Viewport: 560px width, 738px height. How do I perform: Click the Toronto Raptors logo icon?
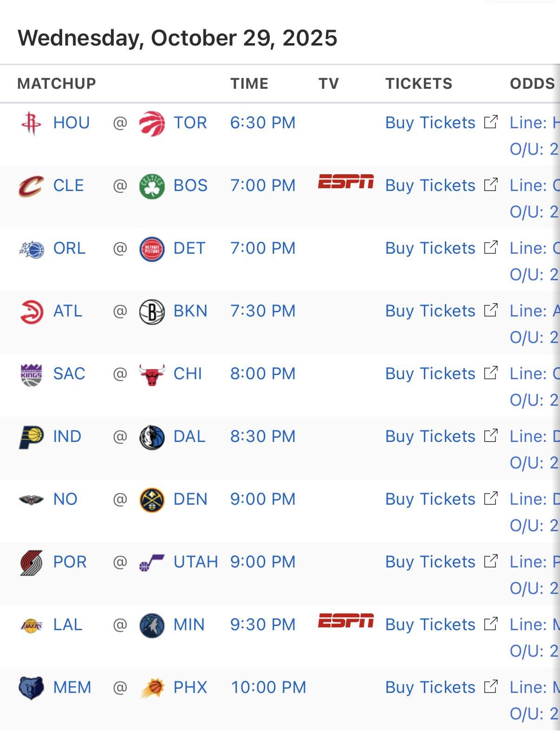pos(152,123)
